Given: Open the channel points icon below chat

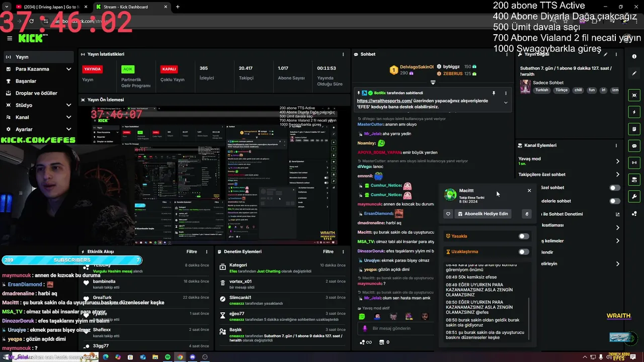Looking at the screenshot, I should click(365, 342).
